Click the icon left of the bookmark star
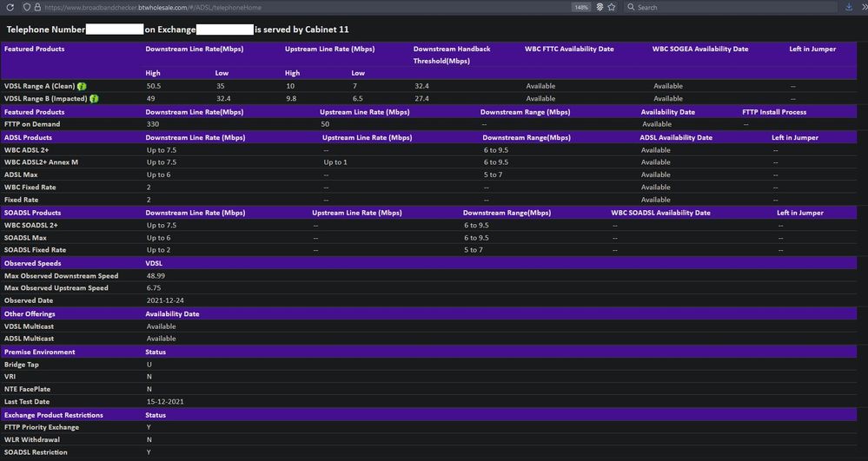 (x=600, y=7)
